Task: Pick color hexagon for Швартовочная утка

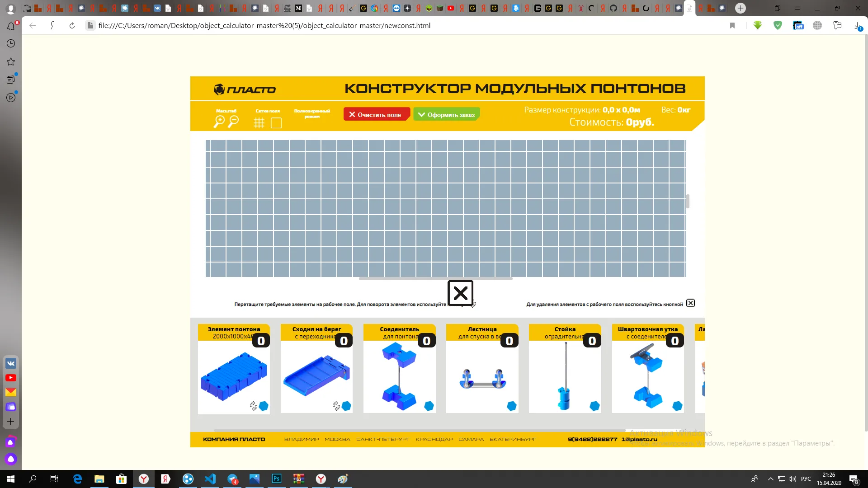Action: [x=677, y=406]
